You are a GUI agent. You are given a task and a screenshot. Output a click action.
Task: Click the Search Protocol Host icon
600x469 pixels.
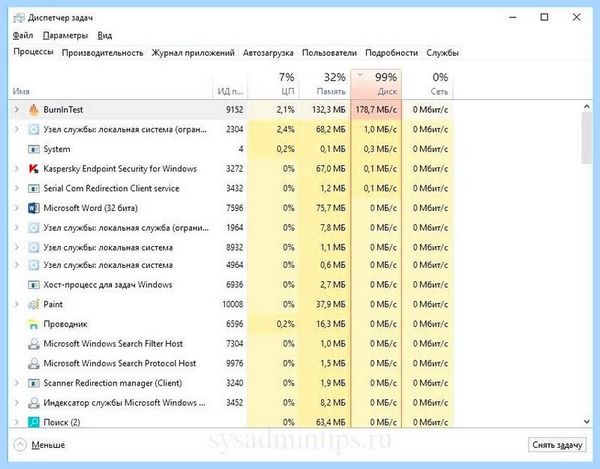point(34,363)
